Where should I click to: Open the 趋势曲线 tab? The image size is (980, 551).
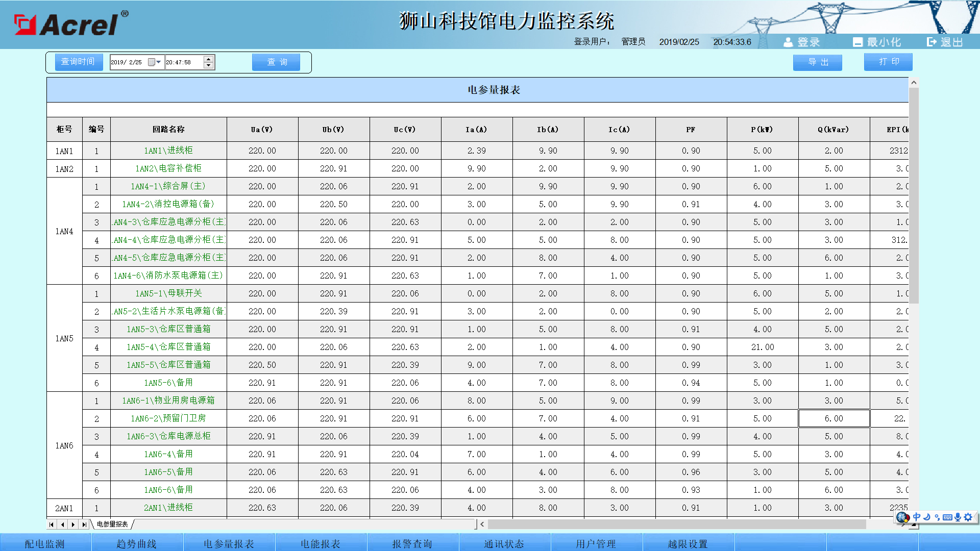137,544
